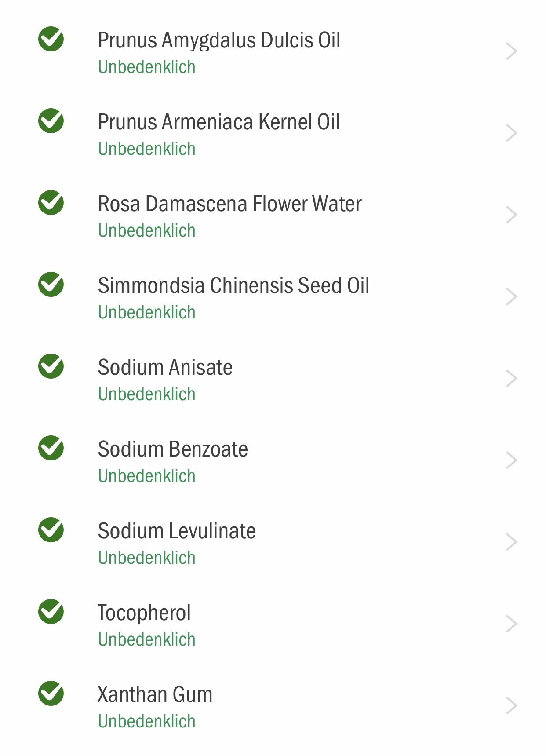This screenshot has height=756, width=546.
Task: Tap the checkmark icon next to Sodium Benzoate
Action: click(51, 448)
